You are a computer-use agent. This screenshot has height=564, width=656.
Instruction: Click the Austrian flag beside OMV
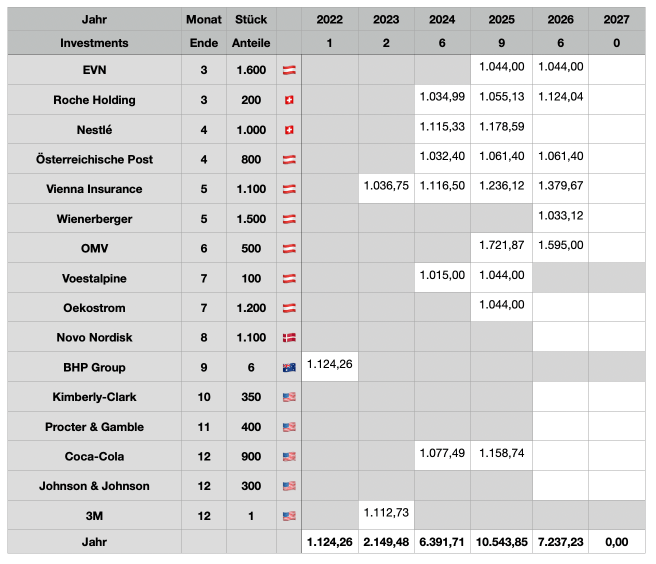click(x=290, y=249)
